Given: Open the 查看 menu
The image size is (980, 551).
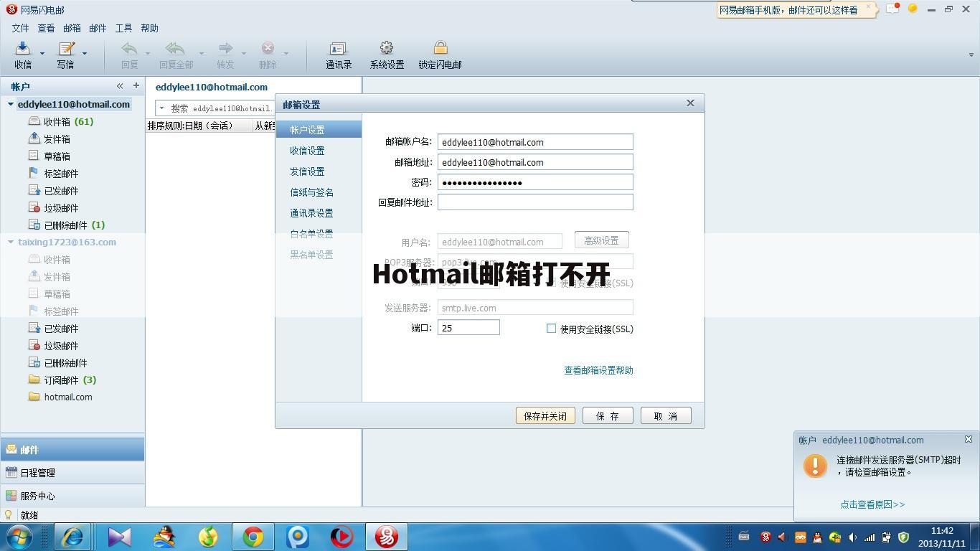Looking at the screenshot, I should tap(46, 28).
